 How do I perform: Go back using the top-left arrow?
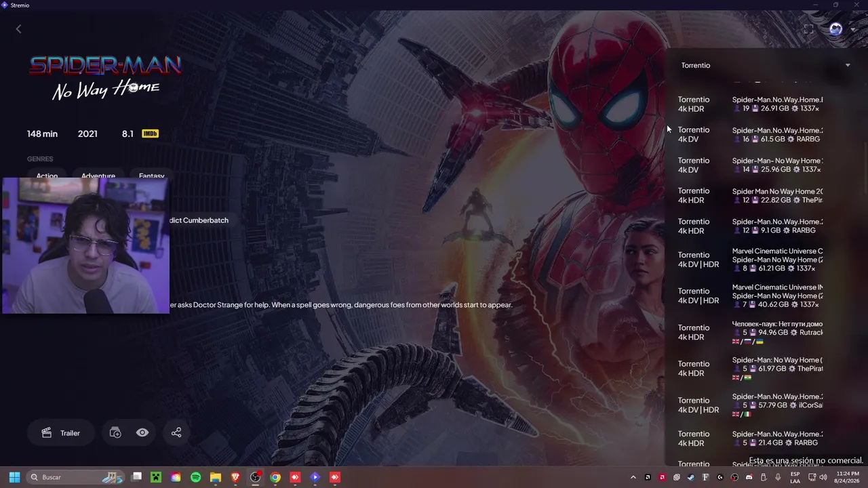click(18, 29)
